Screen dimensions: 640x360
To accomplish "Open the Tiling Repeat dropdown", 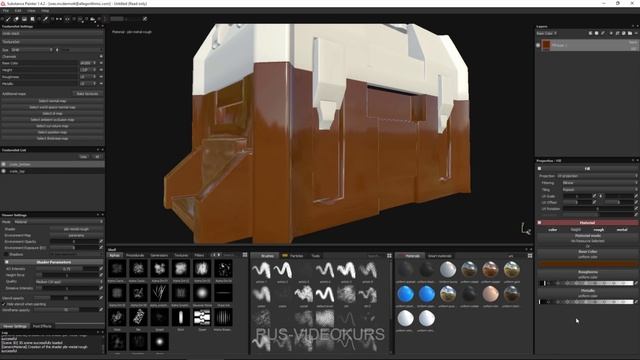I will tap(600, 189).
